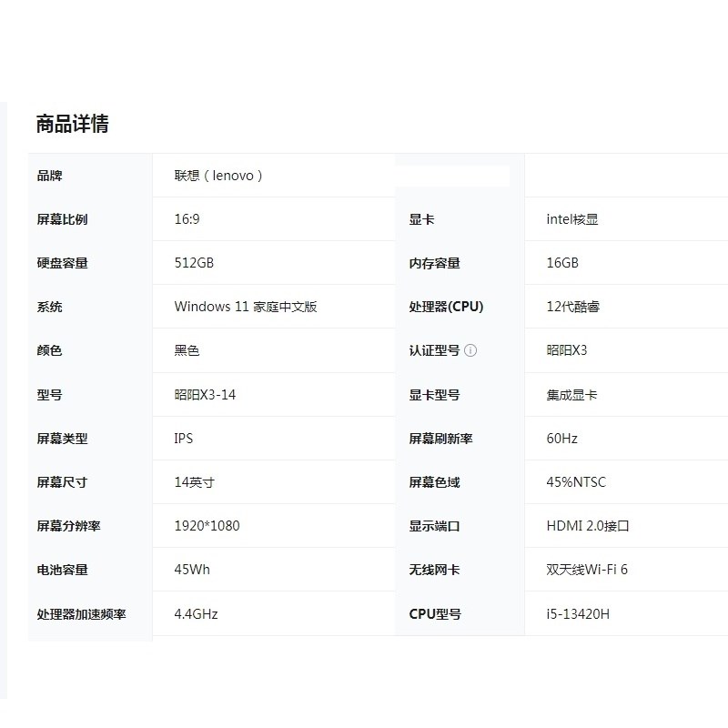Click the 型号 label
The image size is (728, 728).
pos(50,395)
